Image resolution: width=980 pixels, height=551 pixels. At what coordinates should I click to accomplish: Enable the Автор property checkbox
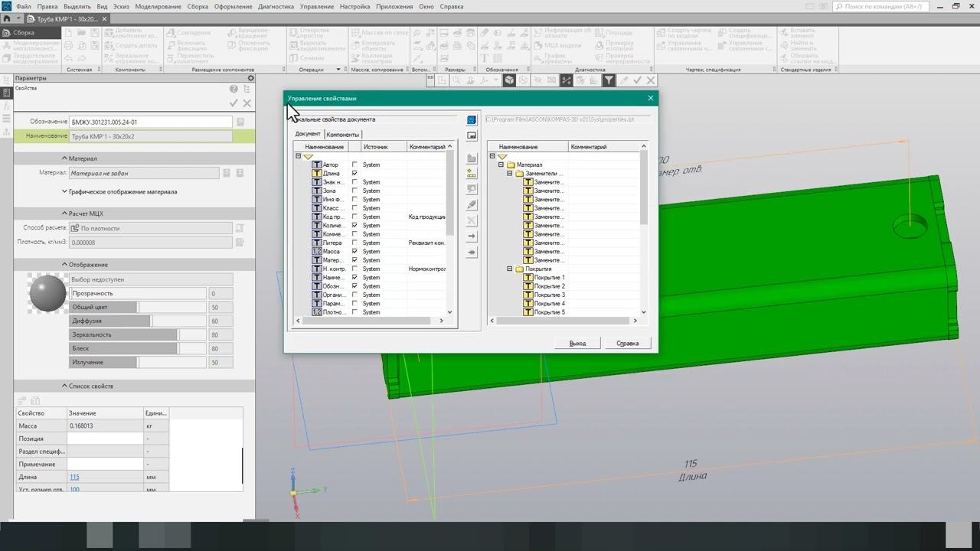click(x=354, y=165)
